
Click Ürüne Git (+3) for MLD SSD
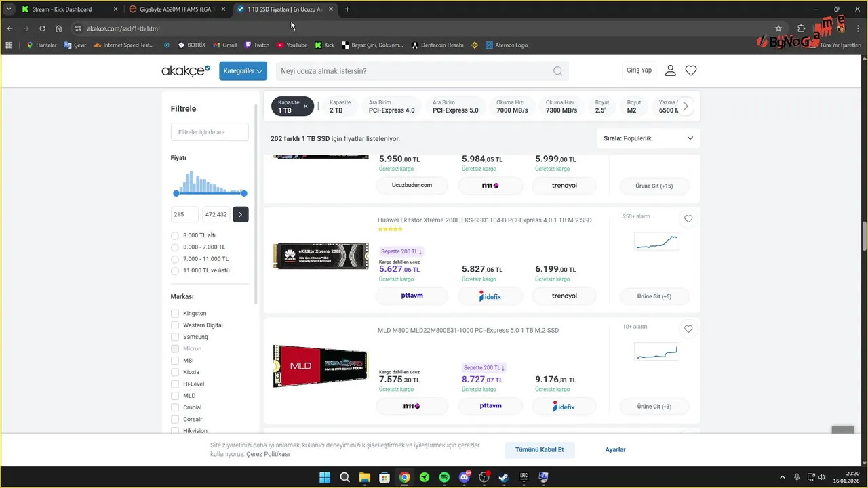[x=654, y=407]
